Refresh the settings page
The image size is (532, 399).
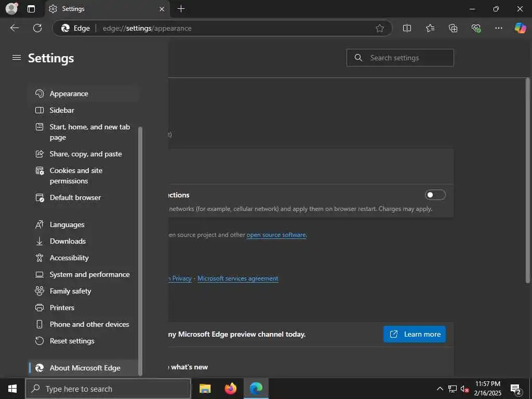[37, 28]
